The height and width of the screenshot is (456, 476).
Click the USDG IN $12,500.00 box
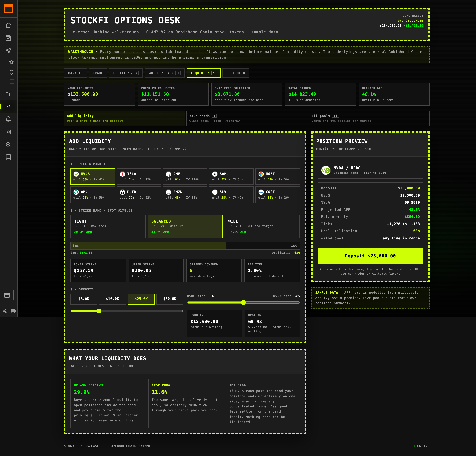pos(215,323)
